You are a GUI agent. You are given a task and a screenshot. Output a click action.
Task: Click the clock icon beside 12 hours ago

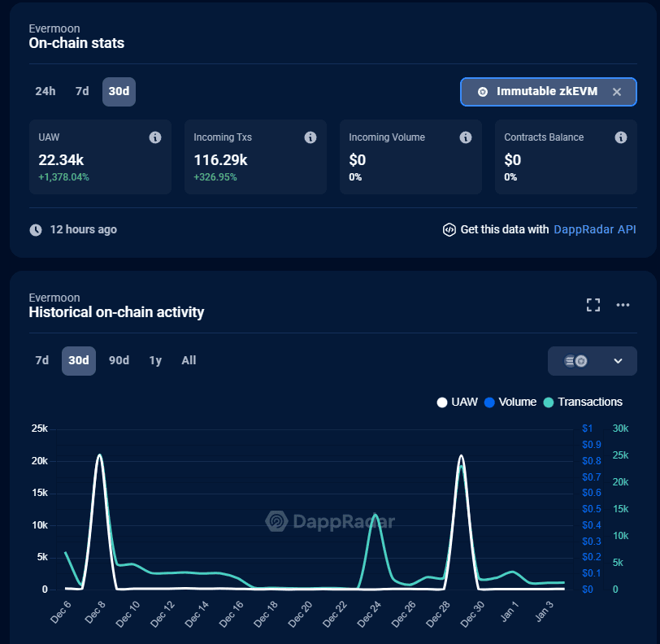click(36, 230)
